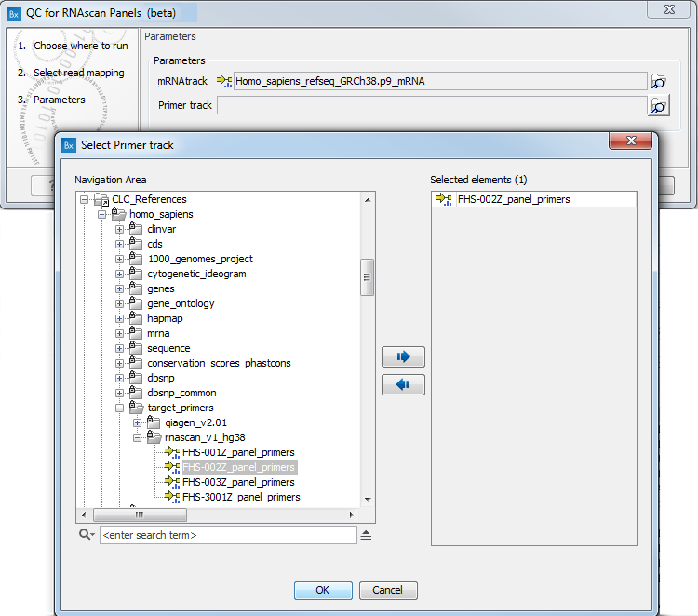Click the horizontal scroll left arrow

(x=84, y=515)
